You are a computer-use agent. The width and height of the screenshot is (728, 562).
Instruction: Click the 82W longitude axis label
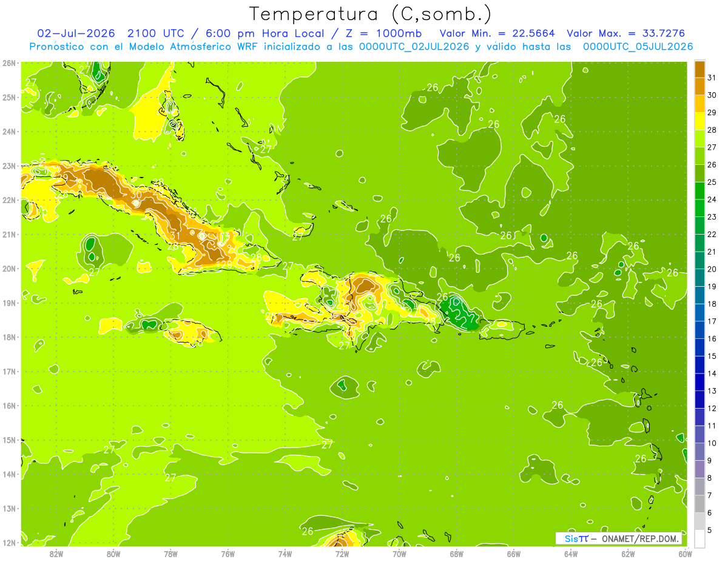tap(56, 554)
